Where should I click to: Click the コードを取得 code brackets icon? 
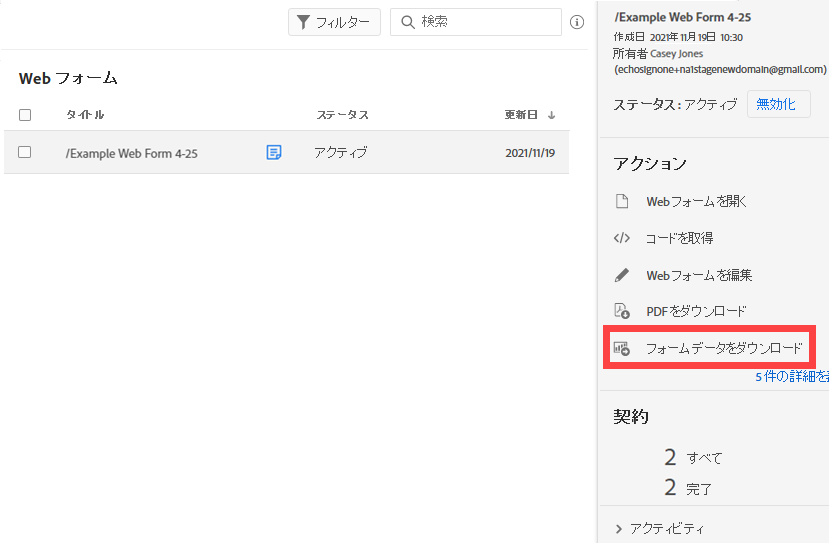(622, 238)
